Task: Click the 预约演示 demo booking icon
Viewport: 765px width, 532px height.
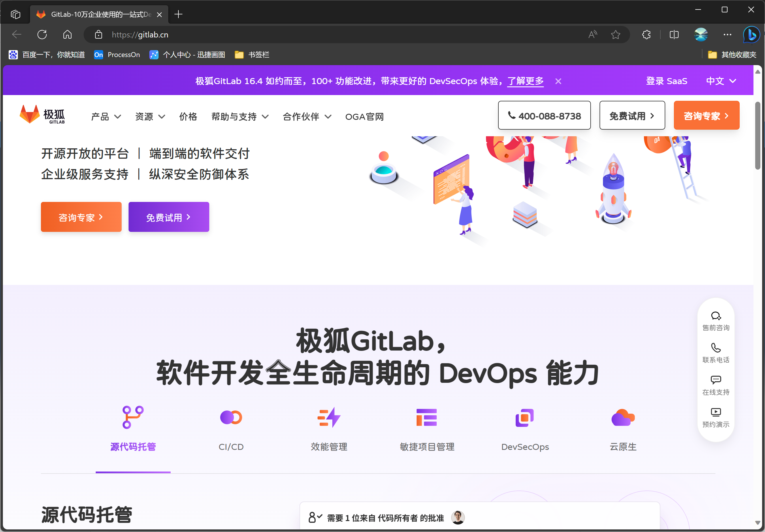Action: pos(715,412)
